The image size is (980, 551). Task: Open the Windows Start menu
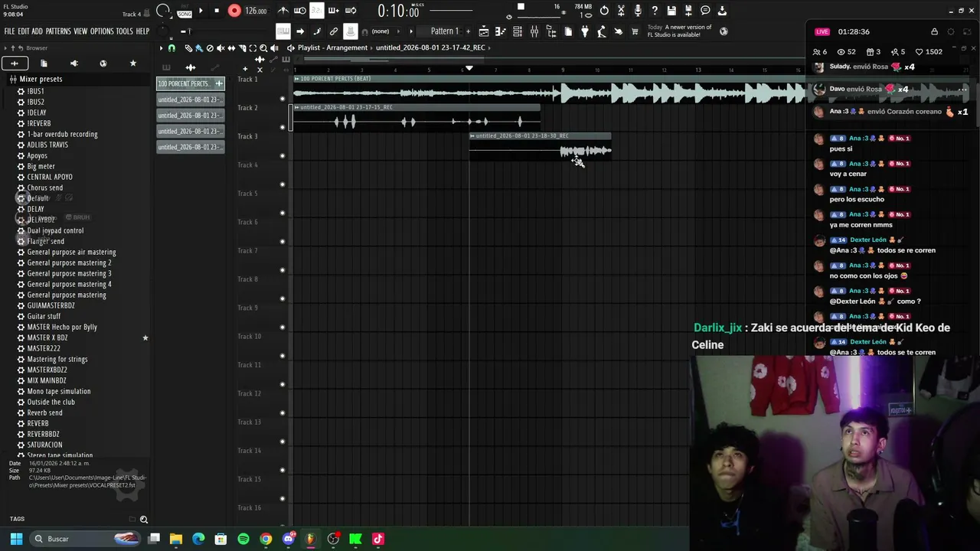[x=16, y=539]
